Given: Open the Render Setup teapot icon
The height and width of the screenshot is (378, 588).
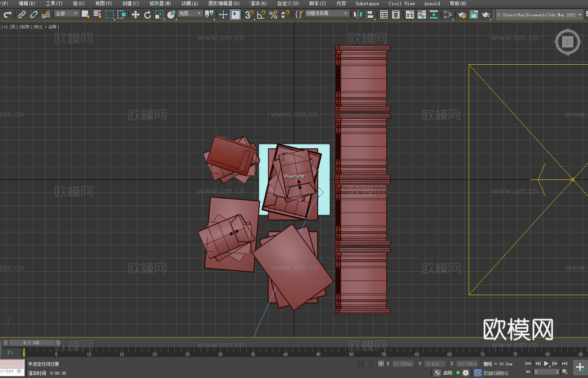Looking at the screenshot, I should pos(462,14).
